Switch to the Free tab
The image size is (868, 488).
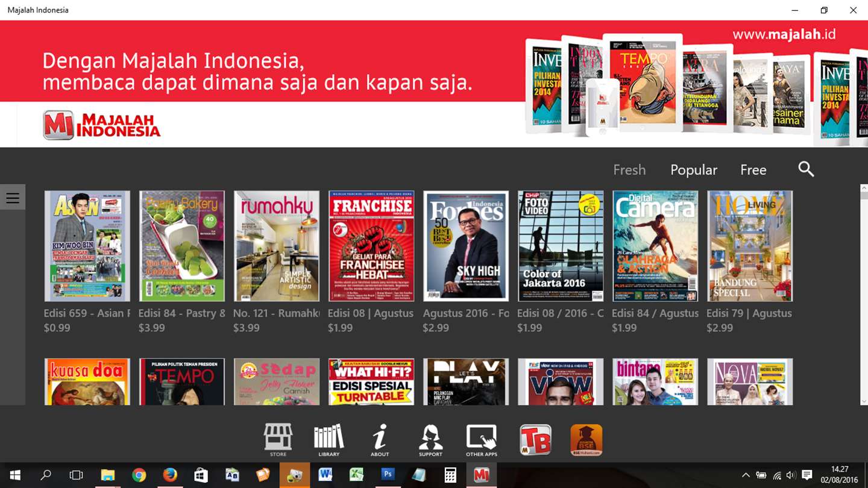(753, 170)
